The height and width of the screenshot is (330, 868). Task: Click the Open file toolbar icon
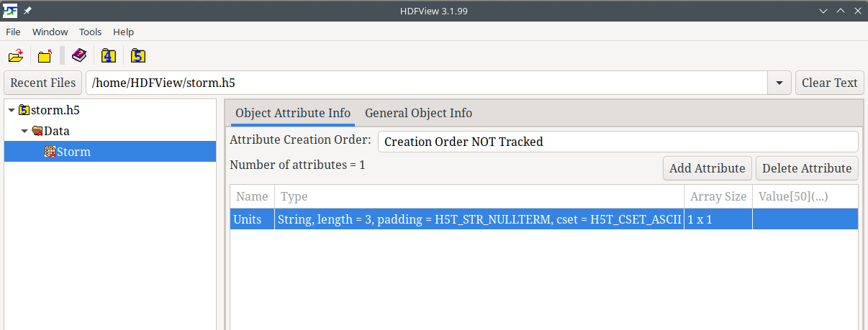tap(16, 55)
